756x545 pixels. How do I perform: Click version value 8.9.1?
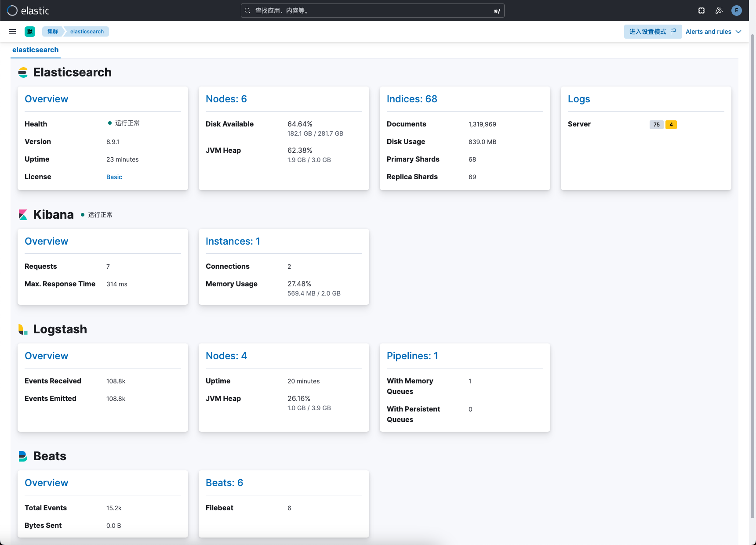pos(113,142)
